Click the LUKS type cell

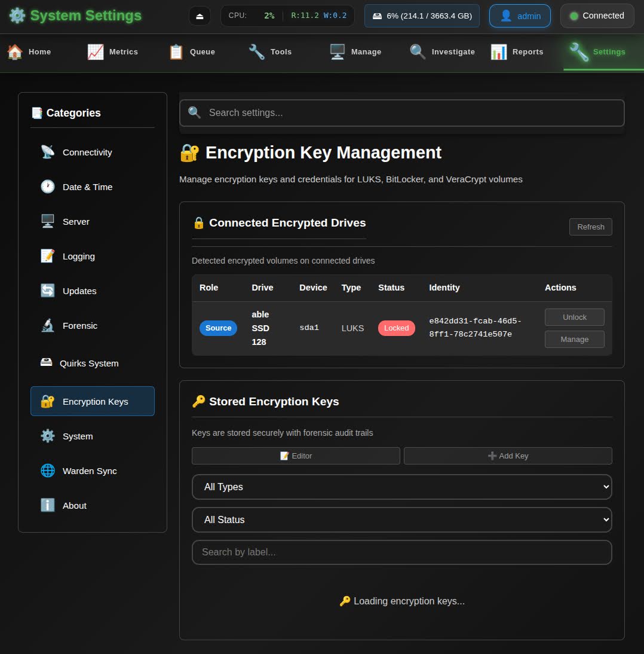[352, 328]
